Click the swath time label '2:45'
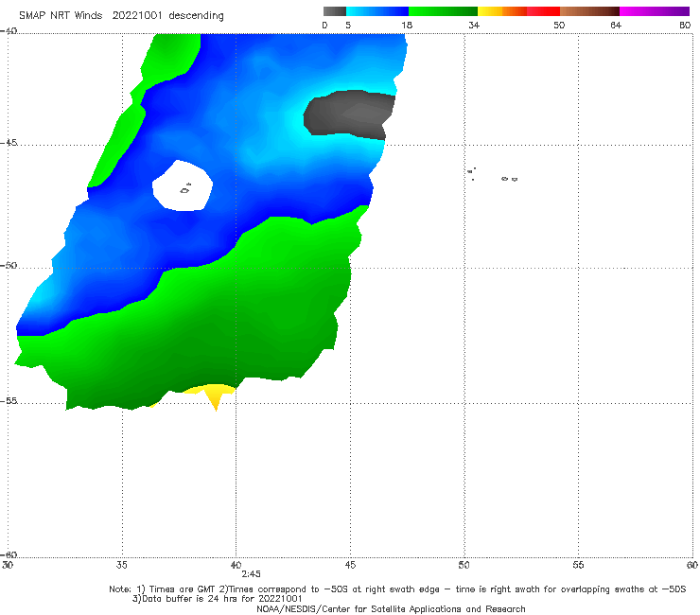 coord(251,574)
